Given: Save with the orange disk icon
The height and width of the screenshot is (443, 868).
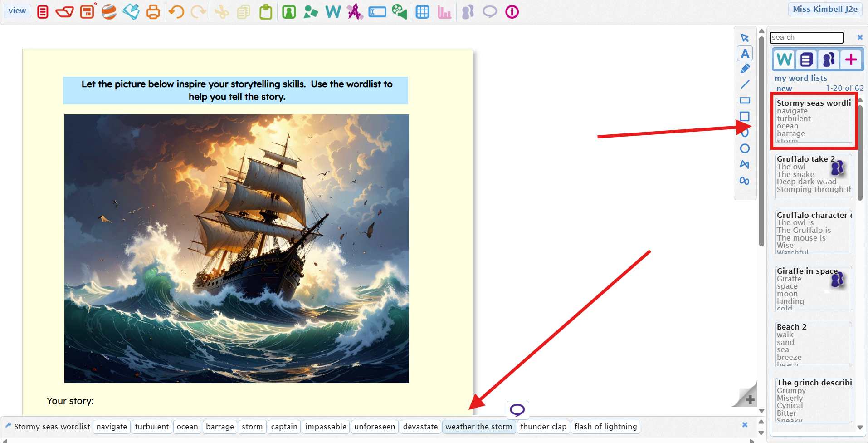Looking at the screenshot, I should (x=87, y=12).
